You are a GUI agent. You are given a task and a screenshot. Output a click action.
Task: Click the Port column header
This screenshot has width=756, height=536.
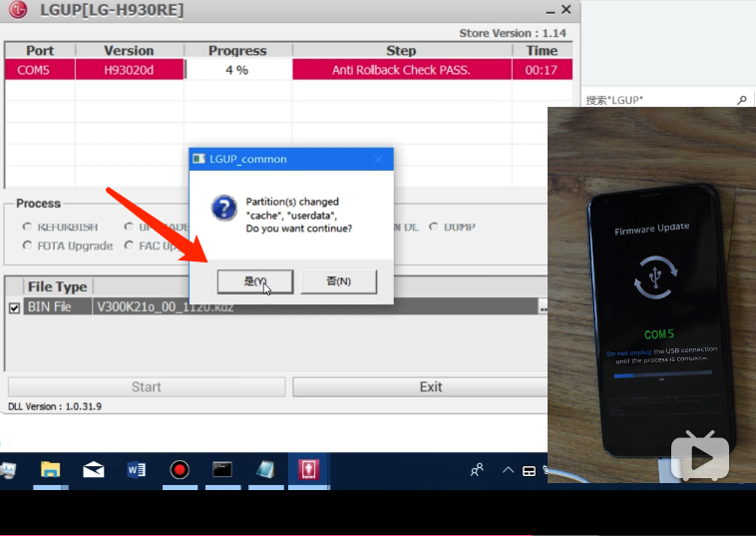click(40, 51)
